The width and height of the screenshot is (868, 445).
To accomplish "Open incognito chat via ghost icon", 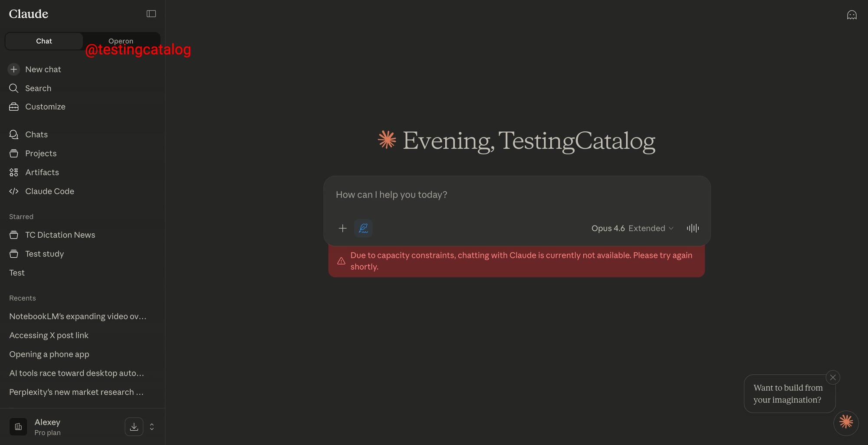I will (x=852, y=15).
